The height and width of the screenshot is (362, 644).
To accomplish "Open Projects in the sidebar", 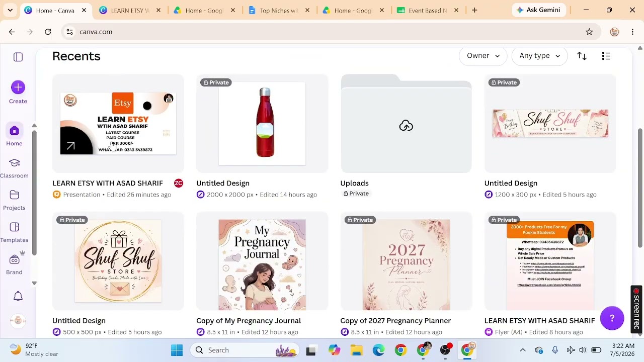I will coord(14,200).
